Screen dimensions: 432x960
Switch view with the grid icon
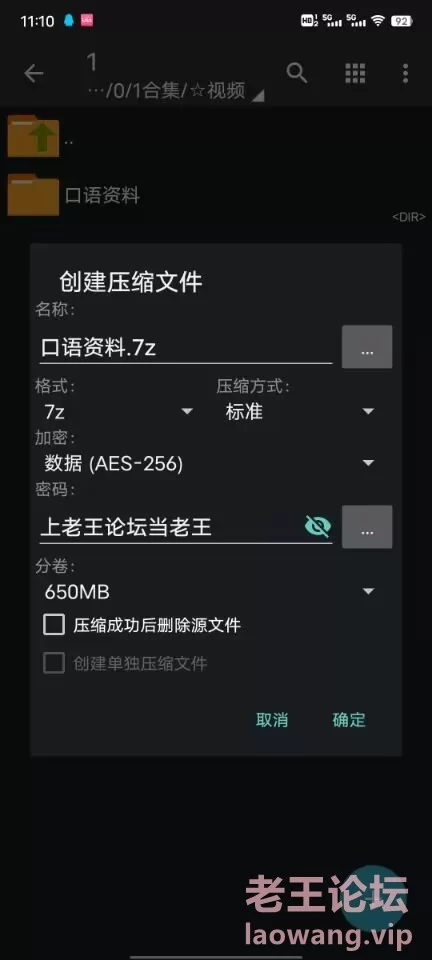tap(355, 73)
